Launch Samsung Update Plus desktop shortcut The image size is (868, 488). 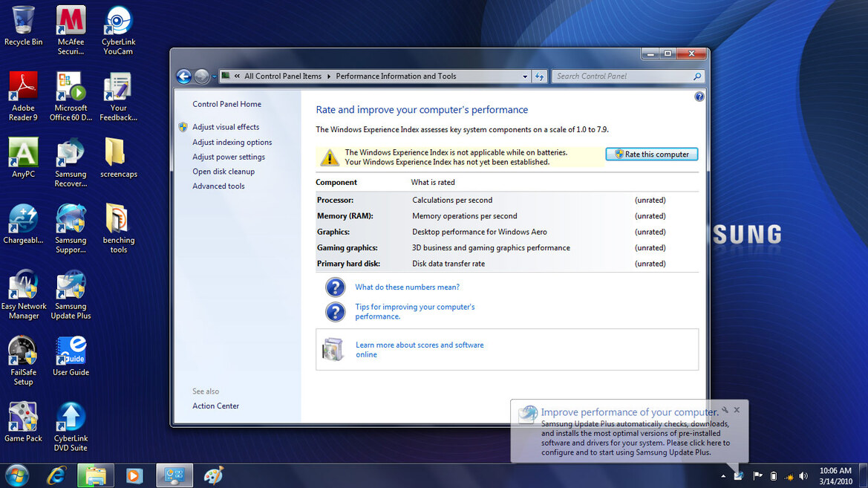coord(71,294)
